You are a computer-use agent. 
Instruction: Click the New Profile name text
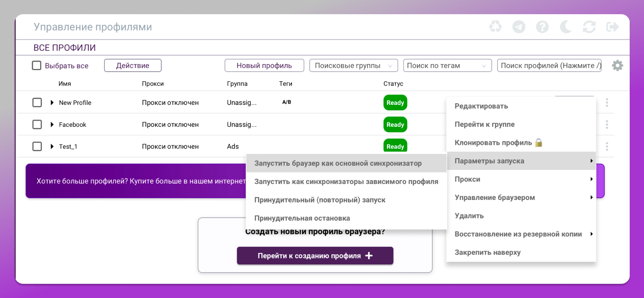click(x=75, y=102)
